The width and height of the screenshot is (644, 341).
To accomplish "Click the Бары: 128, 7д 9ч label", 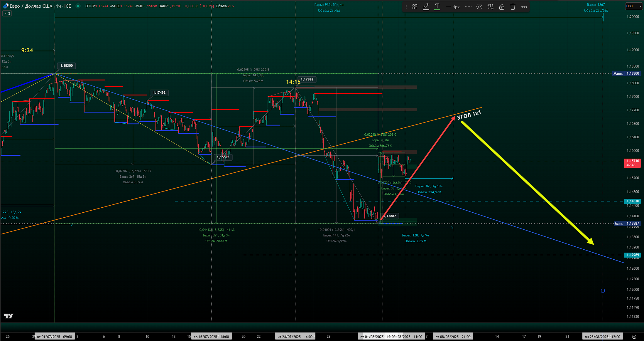I will coord(415,235).
